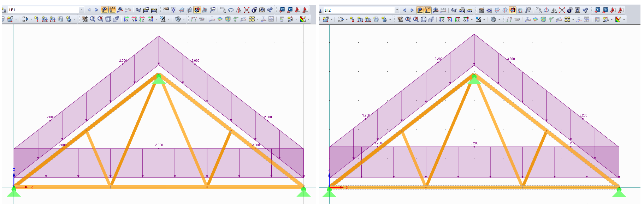644x204 pixels.
Task: Toggle load values display in LF1 window
Action: [x=112, y=10]
